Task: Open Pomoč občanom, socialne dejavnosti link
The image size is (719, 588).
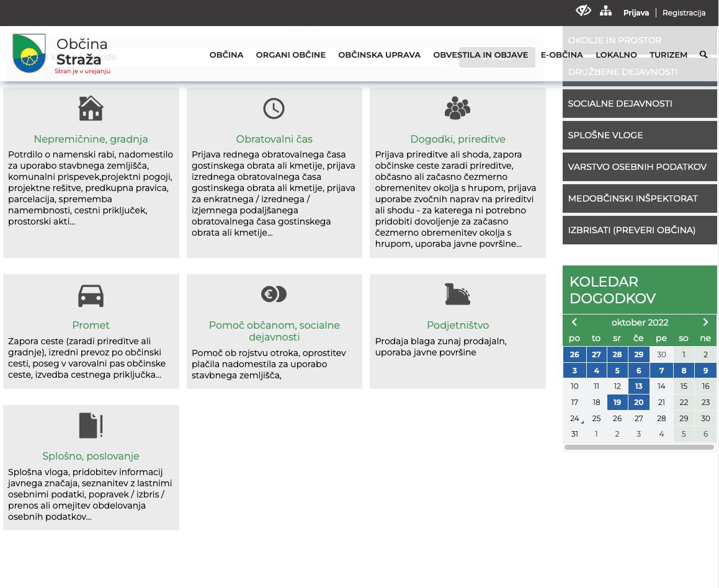Action: tap(274, 331)
